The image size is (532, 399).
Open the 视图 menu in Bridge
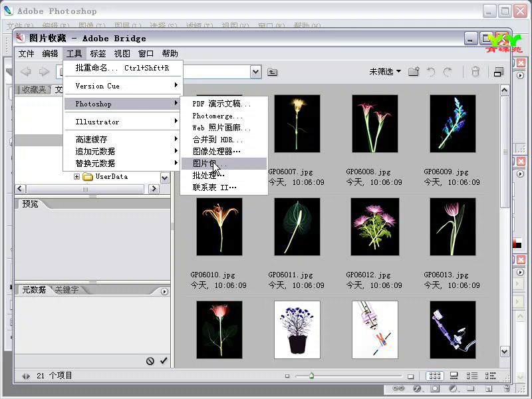[x=122, y=54]
